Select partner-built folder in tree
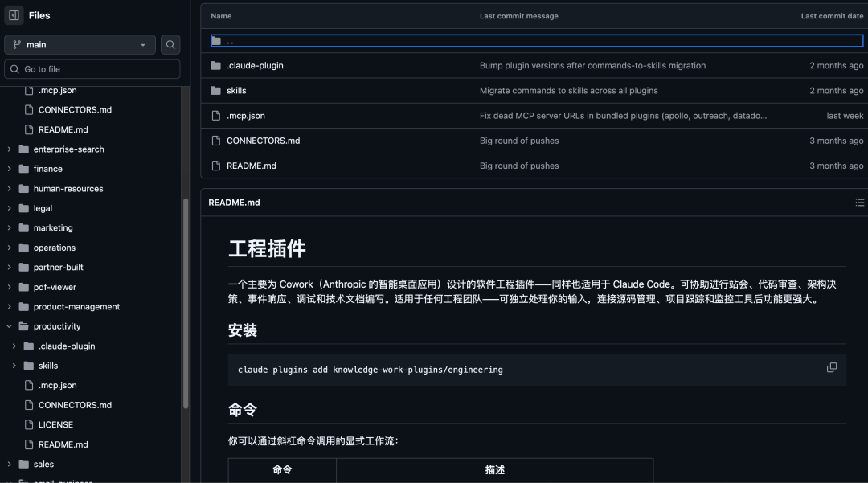868x483 pixels. [x=58, y=268]
